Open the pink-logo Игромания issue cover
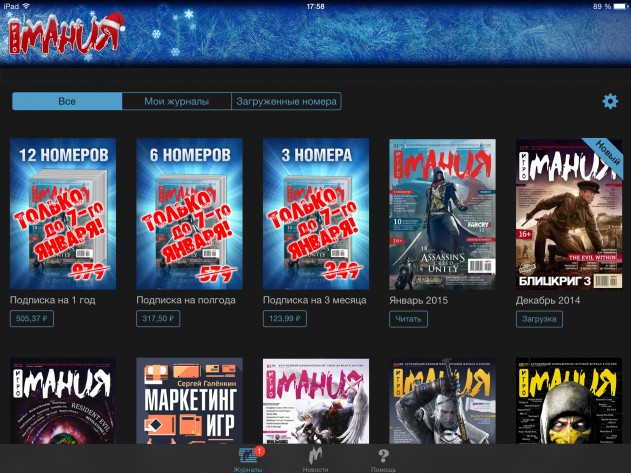The height and width of the screenshot is (473, 631). click(x=316, y=401)
